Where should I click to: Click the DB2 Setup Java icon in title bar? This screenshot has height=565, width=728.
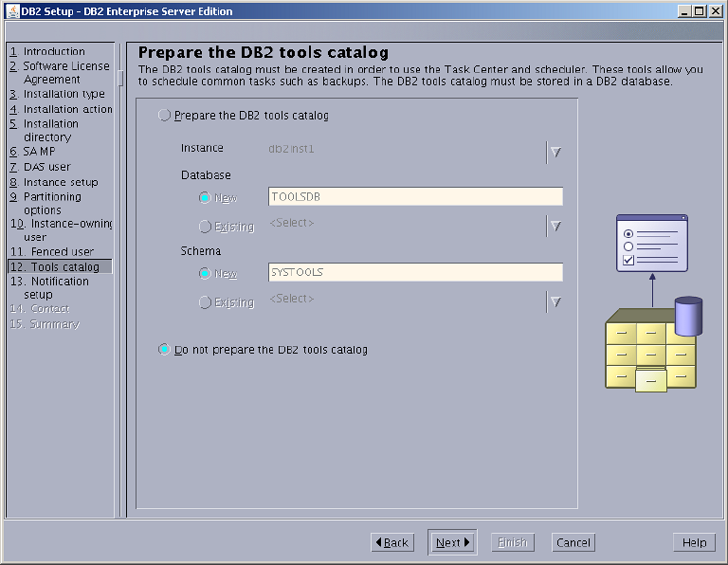(13, 11)
